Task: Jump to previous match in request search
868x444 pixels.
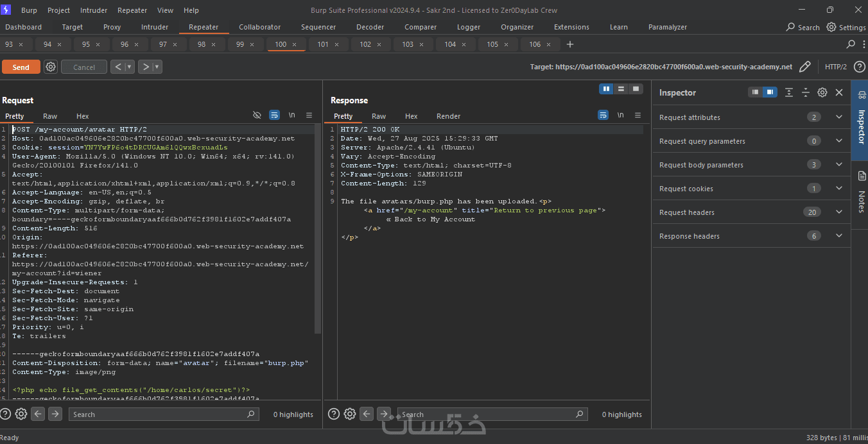Action: [x=38, y=414]
